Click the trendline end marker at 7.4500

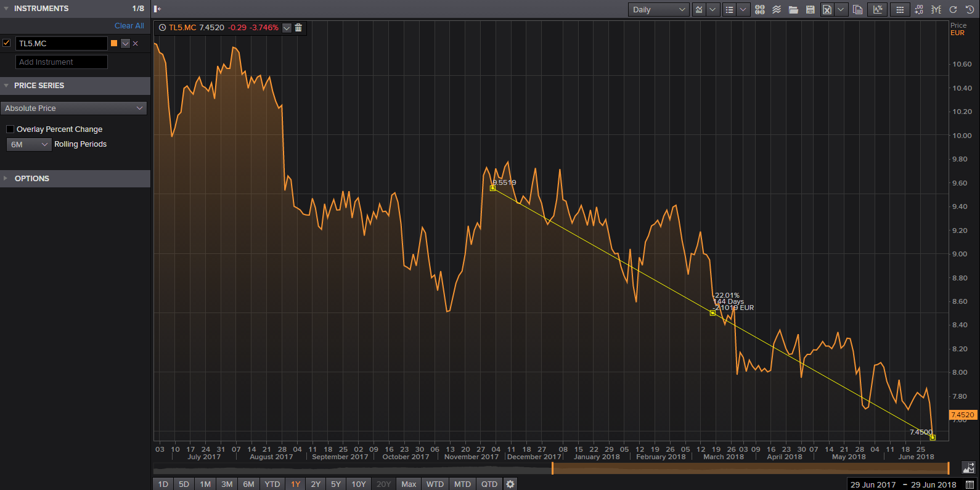pos(933,437)
